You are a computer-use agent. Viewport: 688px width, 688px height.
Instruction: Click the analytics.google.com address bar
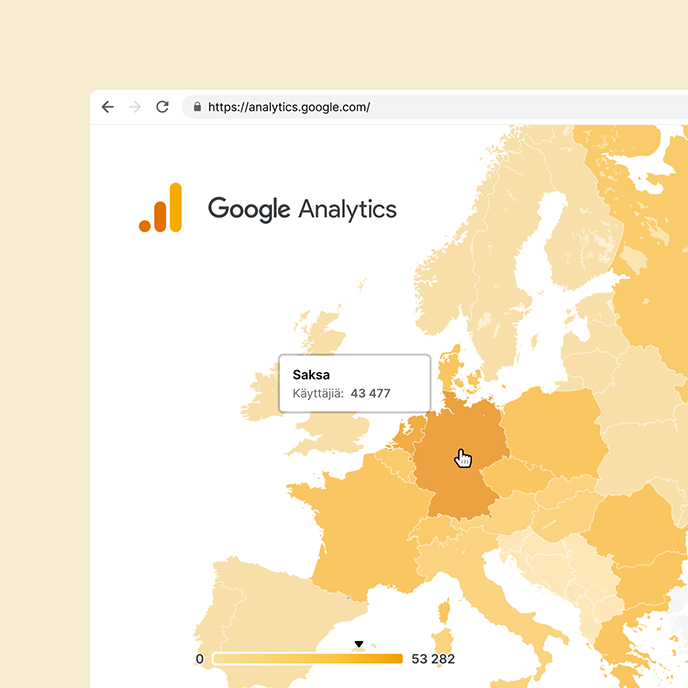tap(434, 107)
